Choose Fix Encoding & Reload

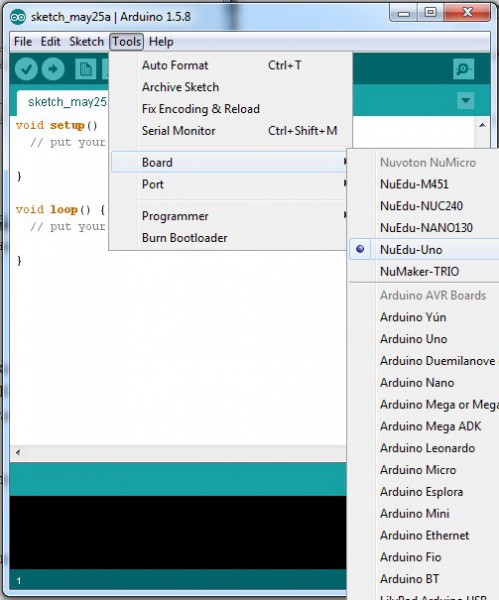tap(229, 109)
